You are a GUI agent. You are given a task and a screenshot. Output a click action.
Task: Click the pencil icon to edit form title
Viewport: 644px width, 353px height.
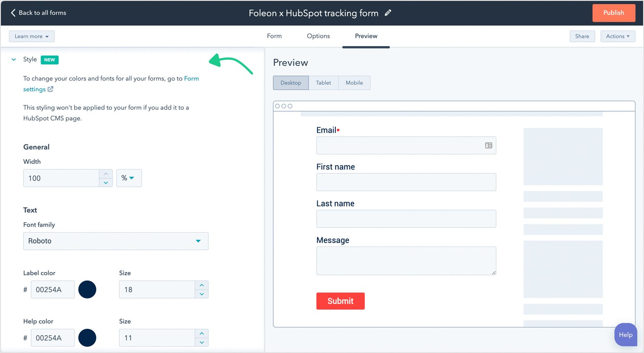tap(388, 13)
